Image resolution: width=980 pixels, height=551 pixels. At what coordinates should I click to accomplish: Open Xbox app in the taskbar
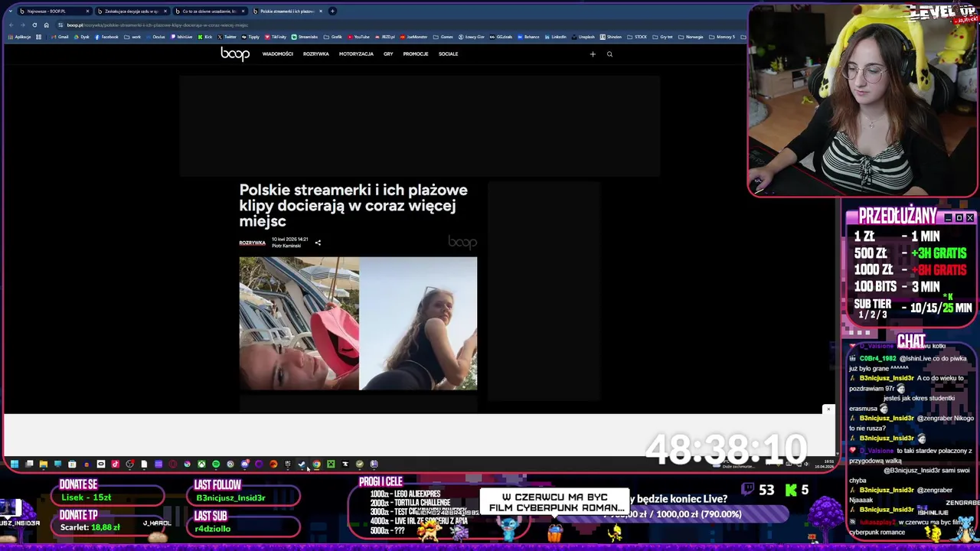(202, 464)
